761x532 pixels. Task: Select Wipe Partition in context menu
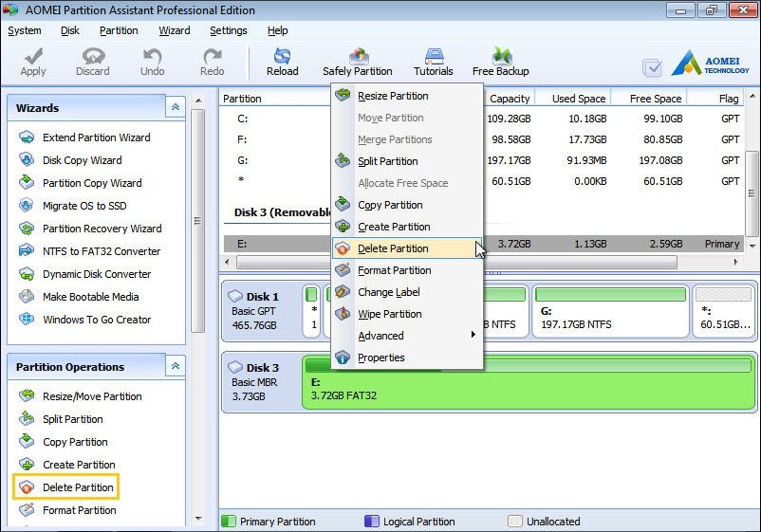point(407,314)
